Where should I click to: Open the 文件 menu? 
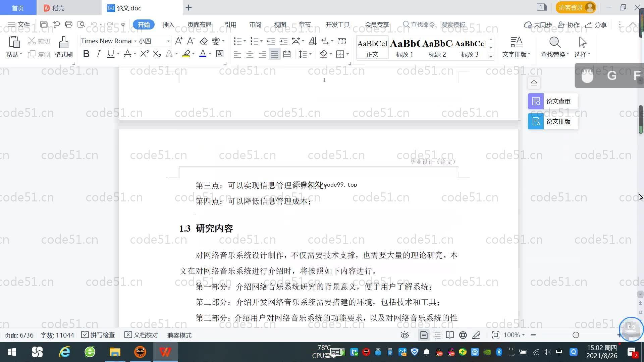(19, 24)
